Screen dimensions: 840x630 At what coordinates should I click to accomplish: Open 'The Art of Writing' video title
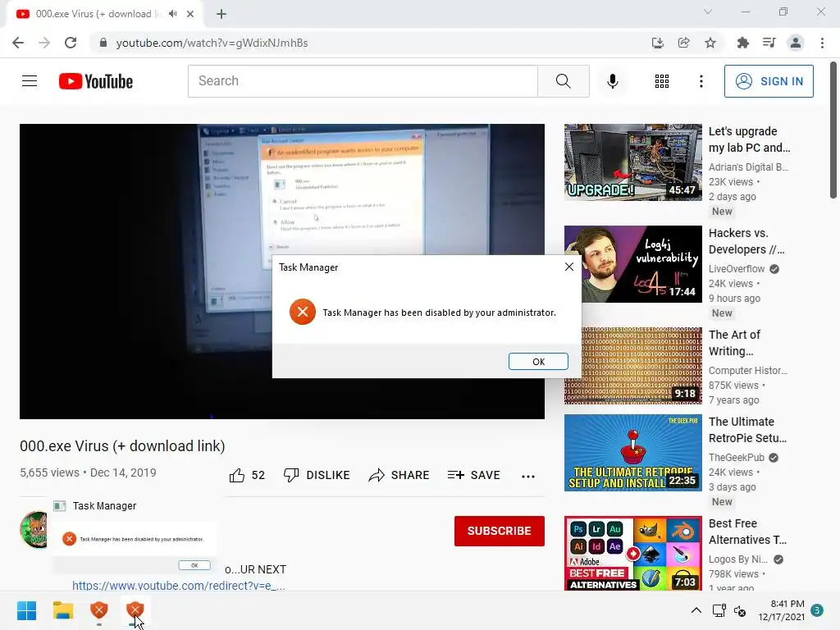[x=734, y=343]
